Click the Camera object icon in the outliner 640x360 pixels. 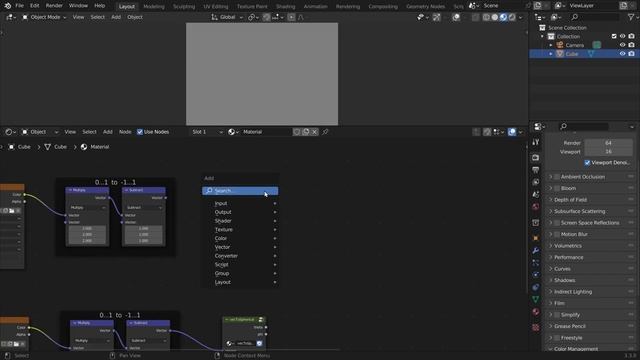(x=560, y=45)
